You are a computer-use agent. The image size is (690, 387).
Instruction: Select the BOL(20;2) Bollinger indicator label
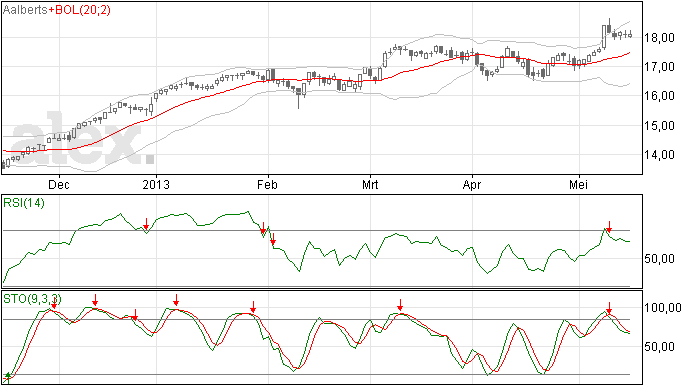(x=82, y=10)
